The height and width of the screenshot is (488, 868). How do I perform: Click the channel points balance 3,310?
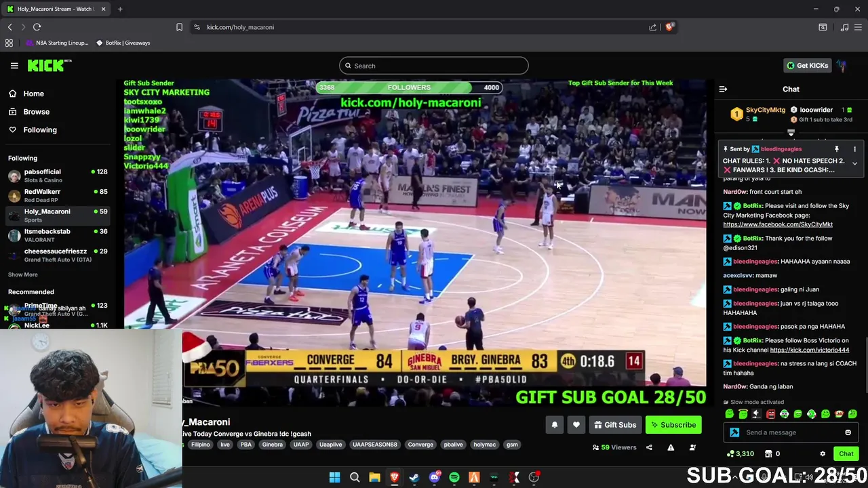coord(740,454)
